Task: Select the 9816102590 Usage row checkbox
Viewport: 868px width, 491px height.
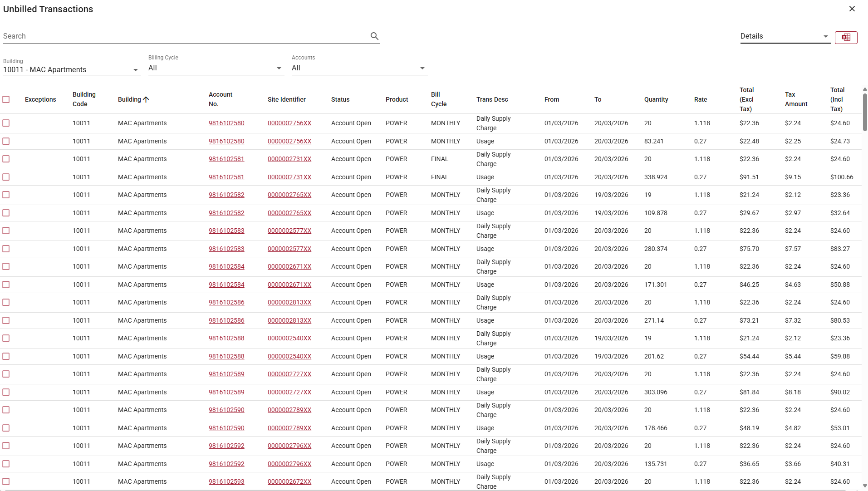Action: point(6,428)
